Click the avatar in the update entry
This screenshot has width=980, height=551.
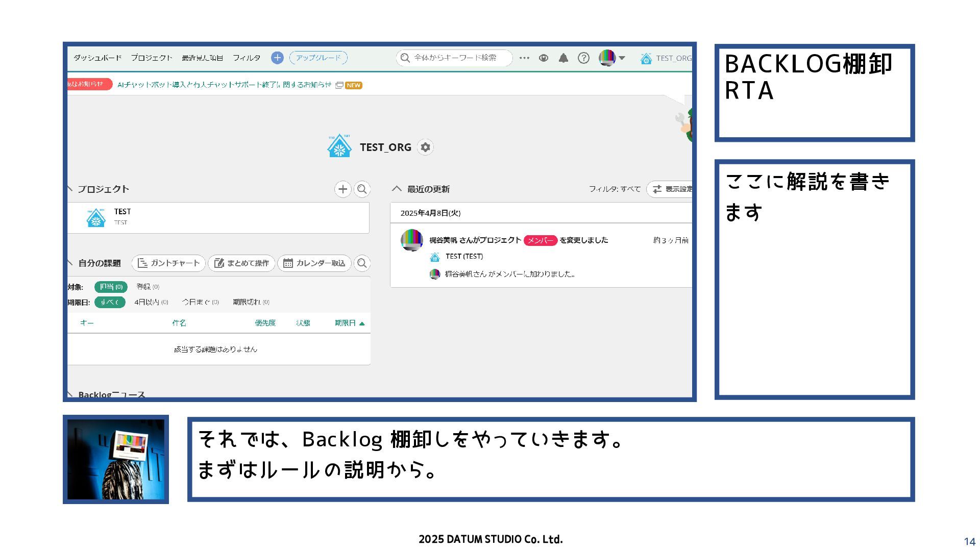(x=412, y=240)
